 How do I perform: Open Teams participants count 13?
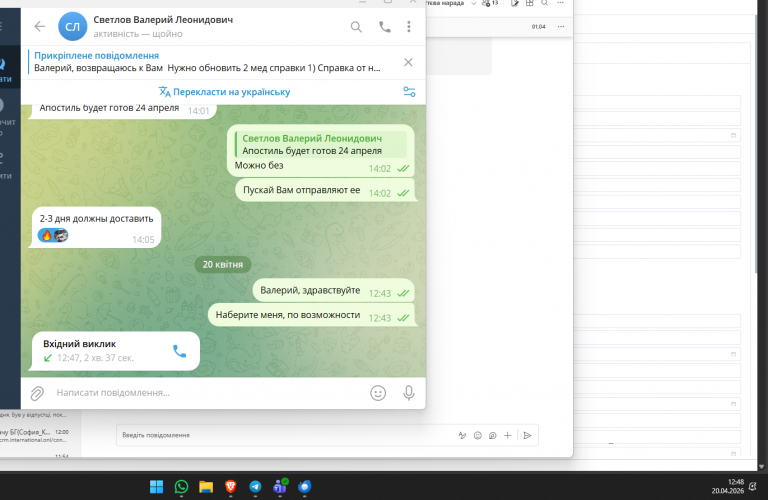[490, 3]
